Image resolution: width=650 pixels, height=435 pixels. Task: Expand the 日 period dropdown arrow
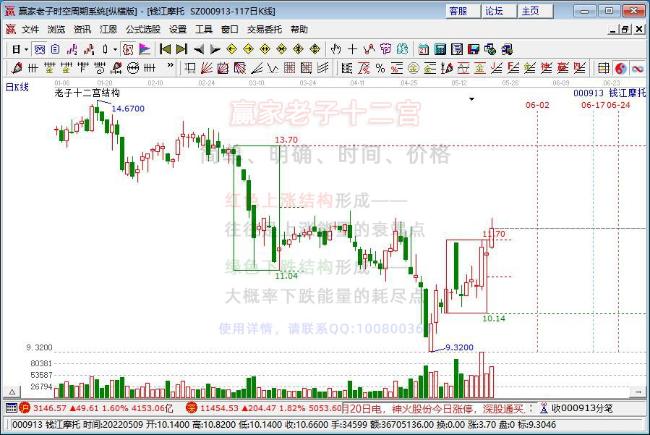click(x=26, y=50)
